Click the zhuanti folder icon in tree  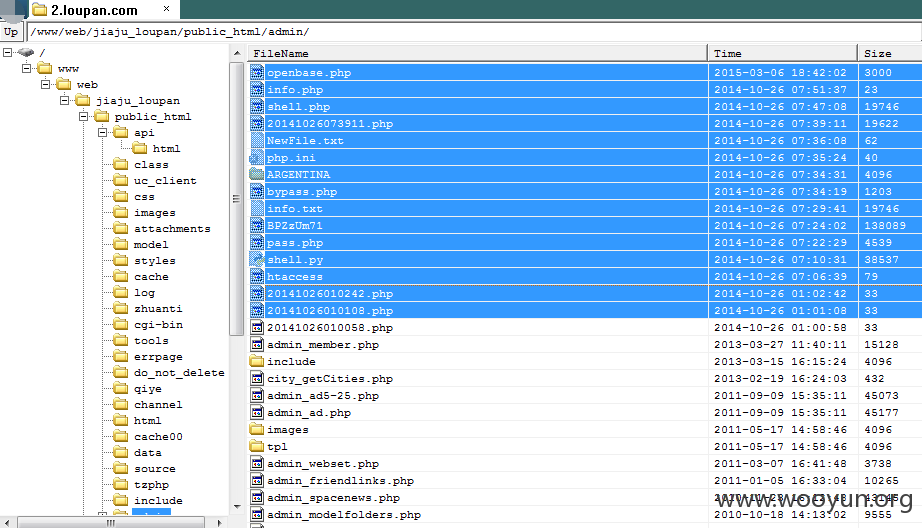(x=121, y=308)
